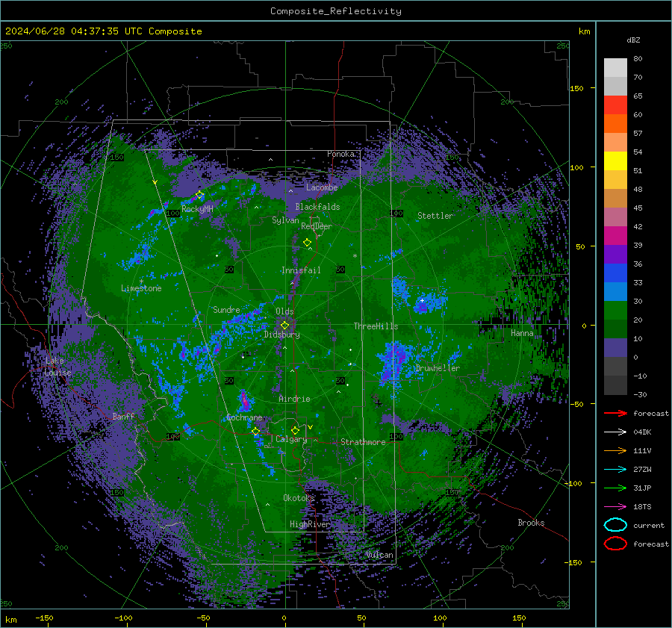Click the 'current' legend label

tap(649, 526)
